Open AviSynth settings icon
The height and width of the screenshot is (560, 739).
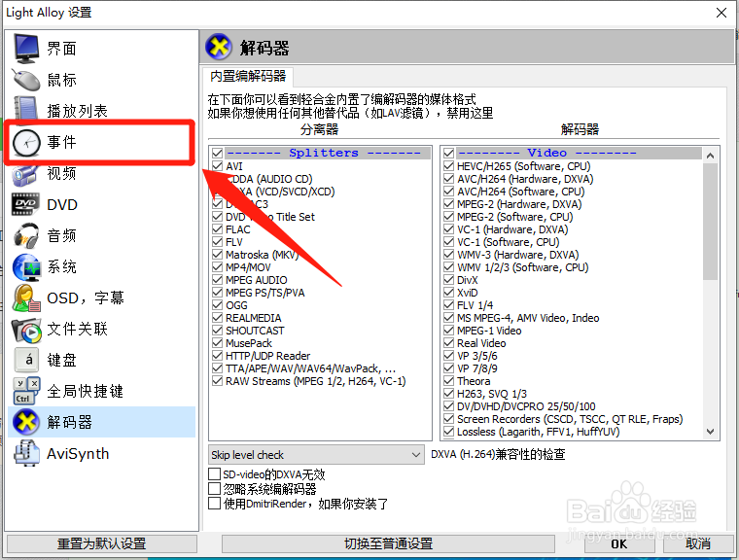click(x=26, y=453)
